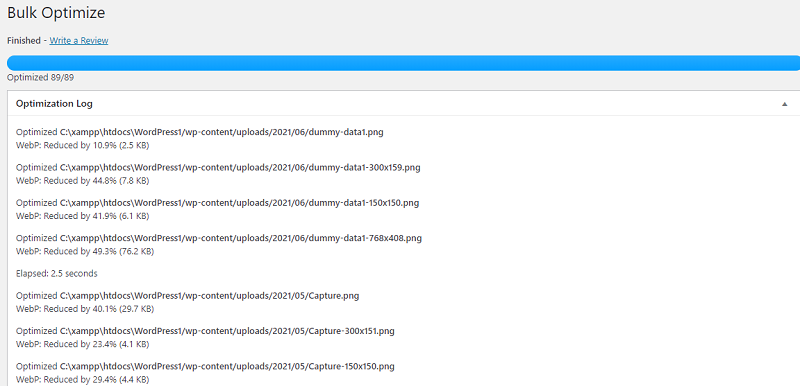Click the Optimized 89/89 counter text
This screenshot has width=800, height=386.
(41, 78)
